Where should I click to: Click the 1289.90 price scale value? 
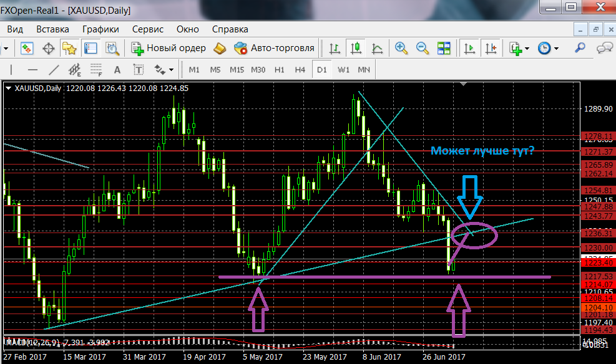tap(599, 108)
